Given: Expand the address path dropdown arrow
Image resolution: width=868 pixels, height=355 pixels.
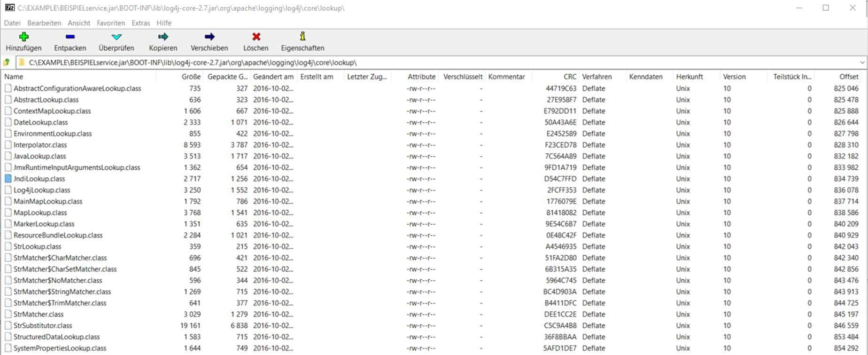Looking at the screenshot, I should point(862,63).
